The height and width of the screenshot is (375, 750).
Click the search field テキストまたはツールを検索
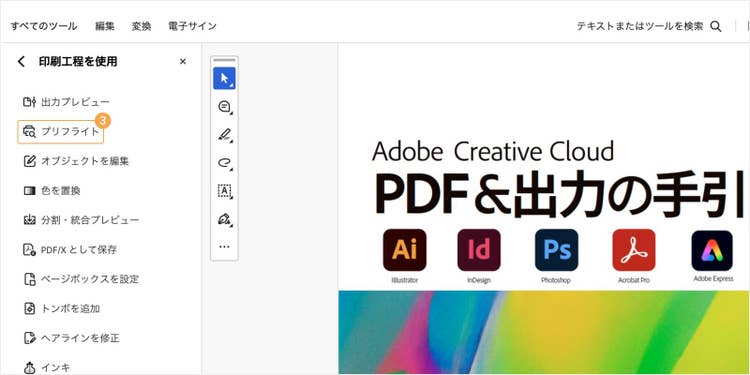point(640,26)
